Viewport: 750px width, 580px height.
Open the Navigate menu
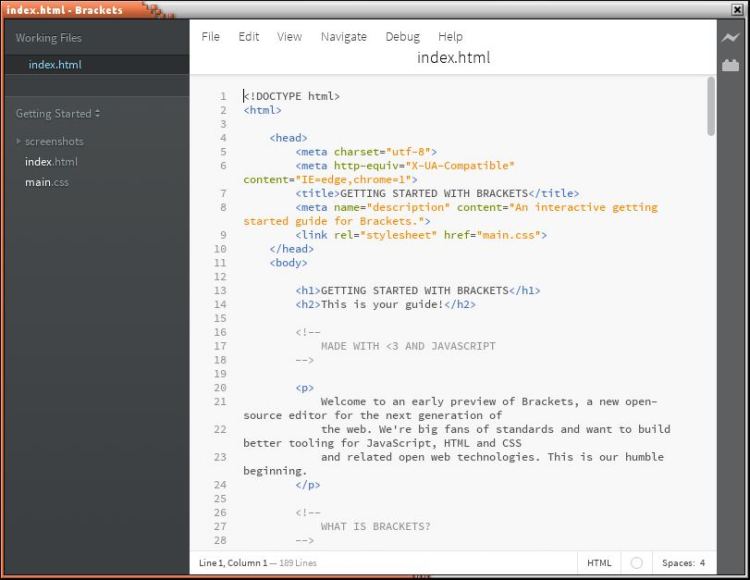pos(343,37)
